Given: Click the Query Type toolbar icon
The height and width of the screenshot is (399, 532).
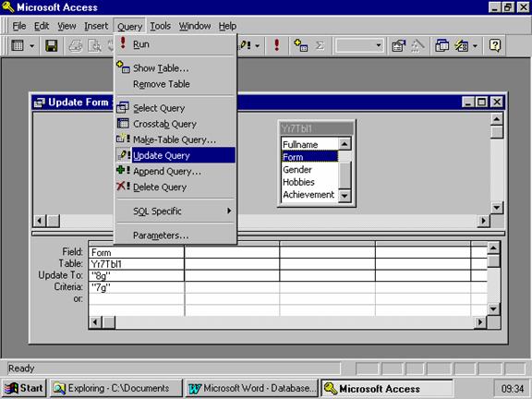Looking at the screenshot, I should click(x=245, y=45).
